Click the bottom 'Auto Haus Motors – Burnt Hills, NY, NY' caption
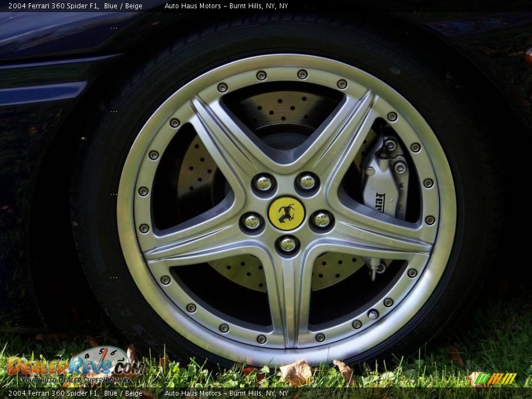Viewport: 532px width, 399px height. pos(226,393)
